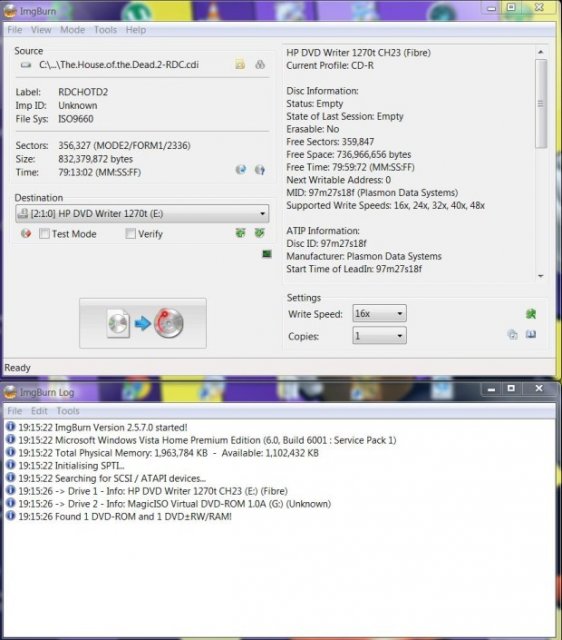
Task: Minimize the ImgBurn Log window
Action: [491, 389]
